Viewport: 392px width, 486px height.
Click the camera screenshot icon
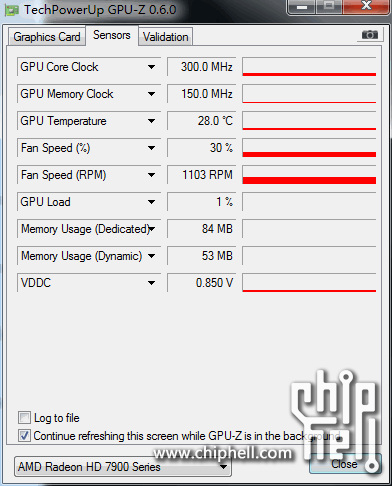pos(370,35)
